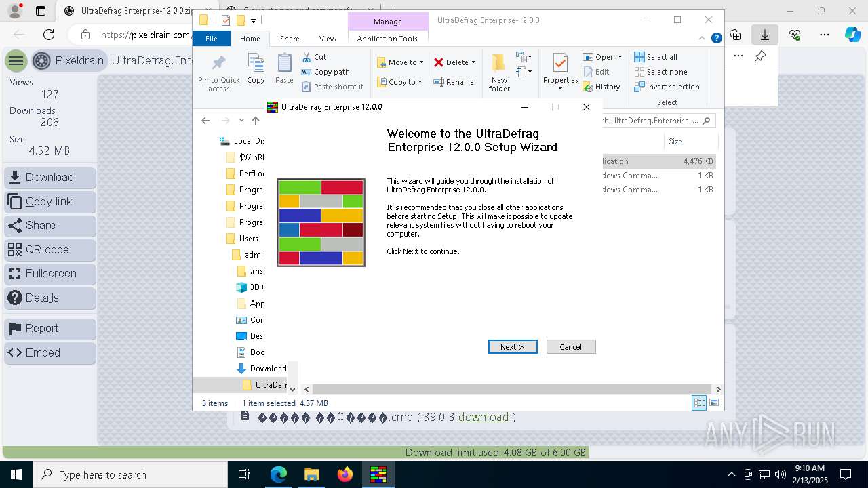
Task: Click the Pixeldrain logo icon
Action: 41,61
